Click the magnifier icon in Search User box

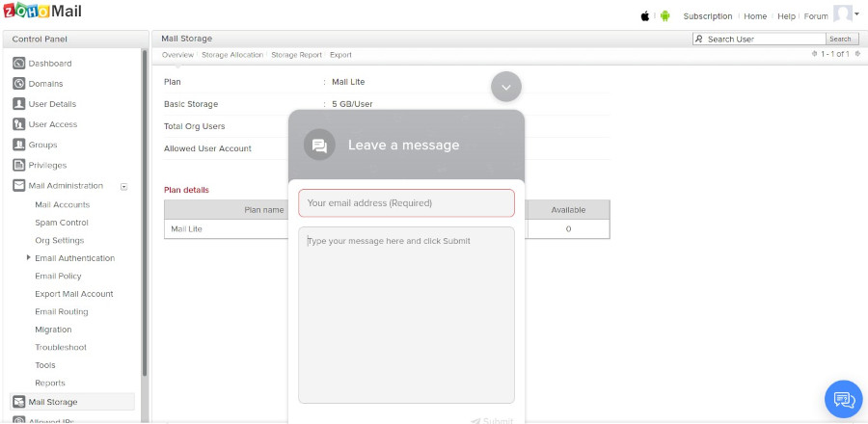(698, 40)
